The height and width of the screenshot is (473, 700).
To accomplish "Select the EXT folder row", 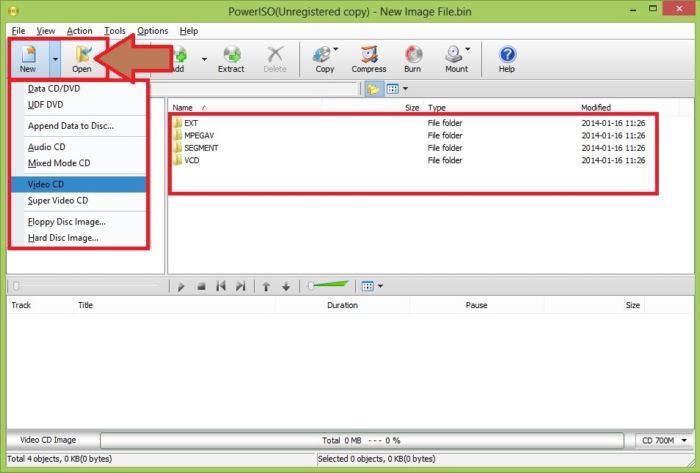I will tap(409, 123).
